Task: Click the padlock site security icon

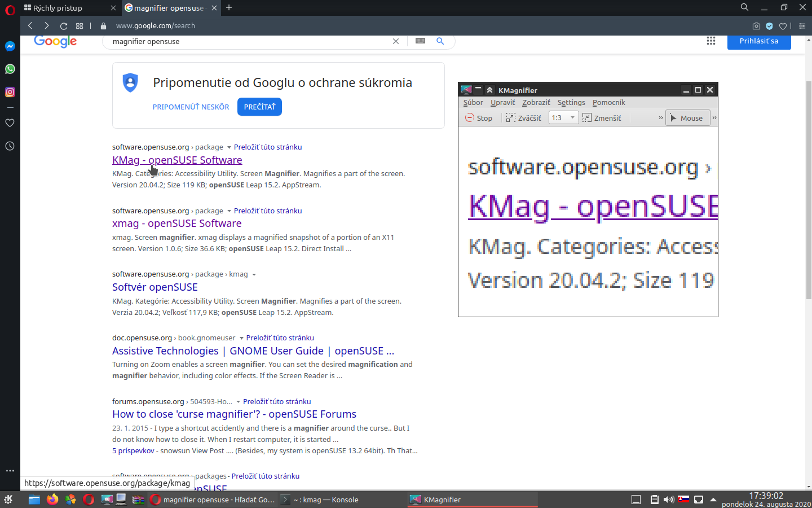Action: tap(103, 26)
